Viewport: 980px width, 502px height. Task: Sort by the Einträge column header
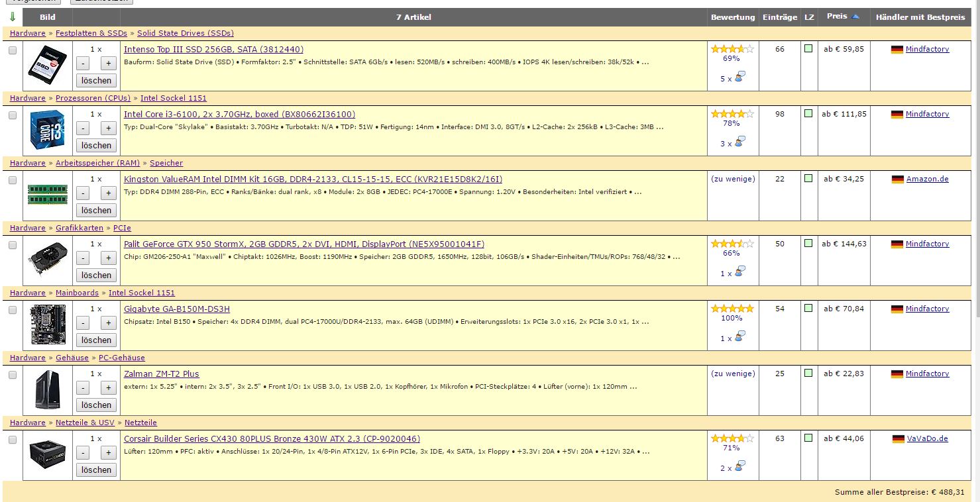coord(780,17)
